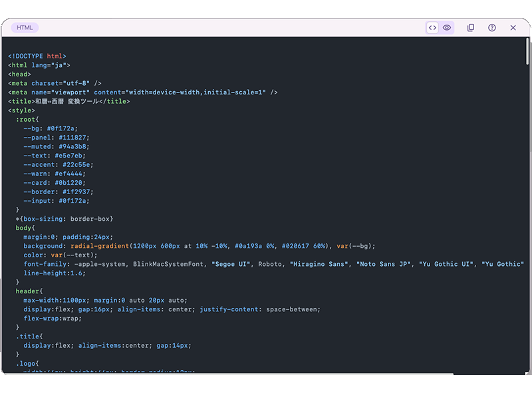Close the HTML code panel
532x399 pixels.
513,28
